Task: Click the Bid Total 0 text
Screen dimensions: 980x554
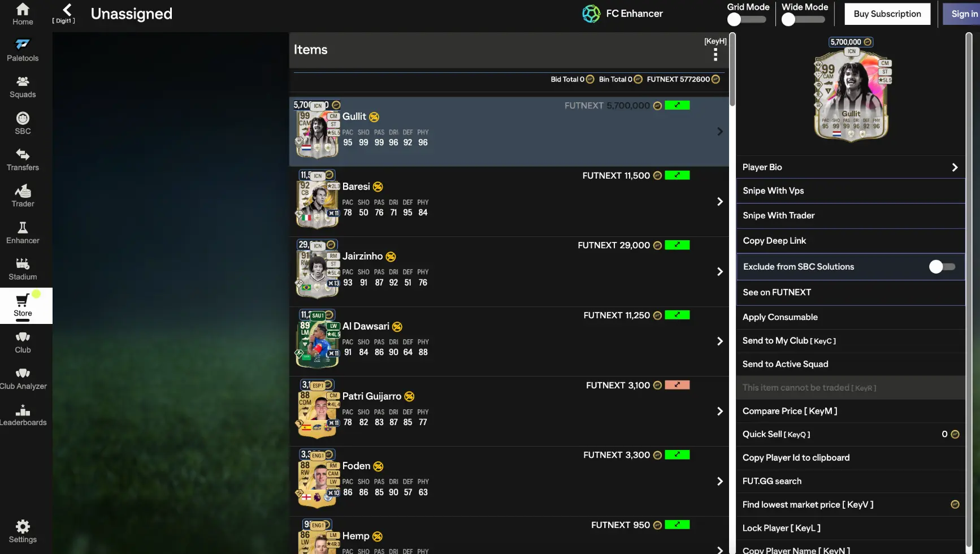Action: point(567,79)
